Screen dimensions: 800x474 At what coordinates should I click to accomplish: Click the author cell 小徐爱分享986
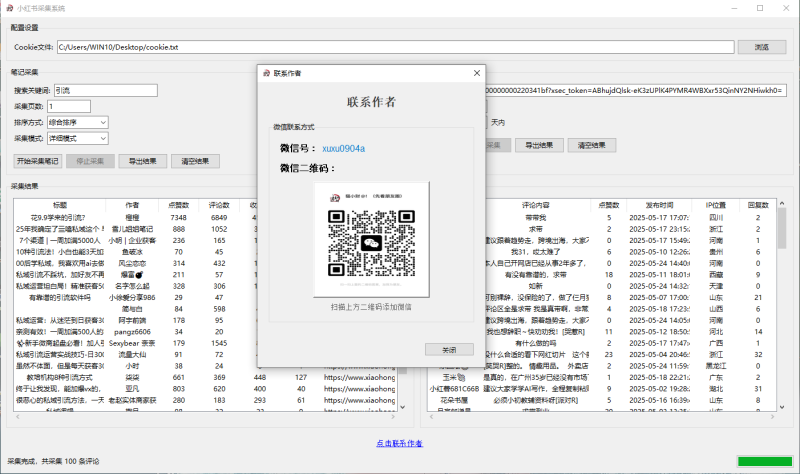pyautogui.click(x=132, y=297)
